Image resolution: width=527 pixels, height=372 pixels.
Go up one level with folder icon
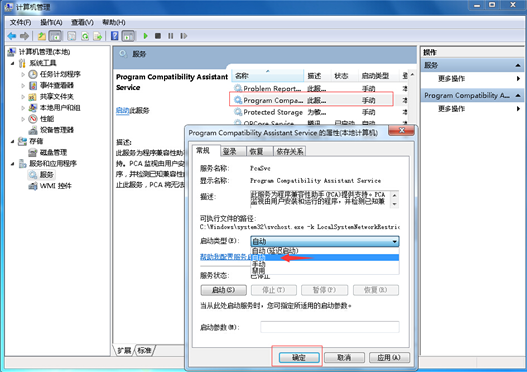tap(42, 36)
